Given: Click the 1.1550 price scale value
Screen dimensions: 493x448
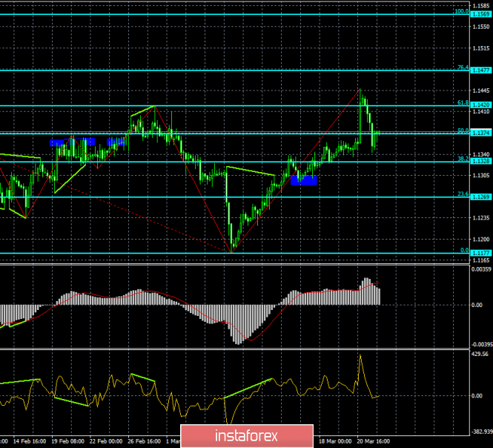Looking at the screenshot, I should point(481,27).
